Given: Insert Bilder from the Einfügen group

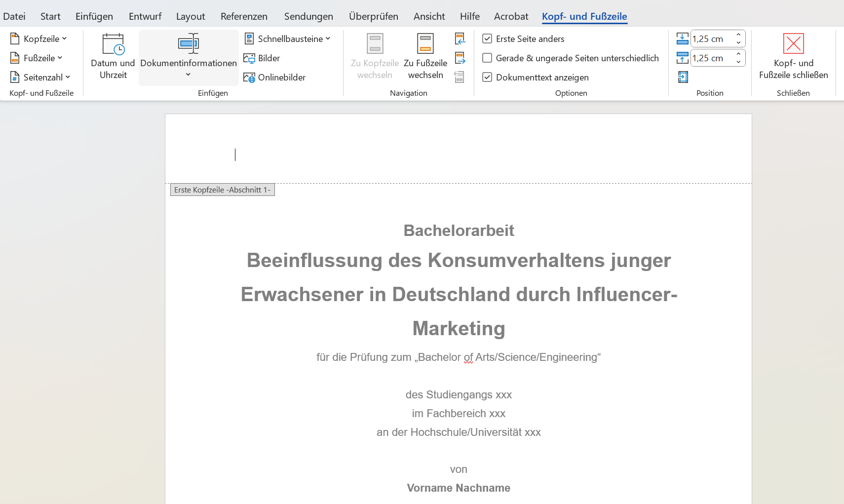Looking at the screenshot, I should tap(262, 58).
